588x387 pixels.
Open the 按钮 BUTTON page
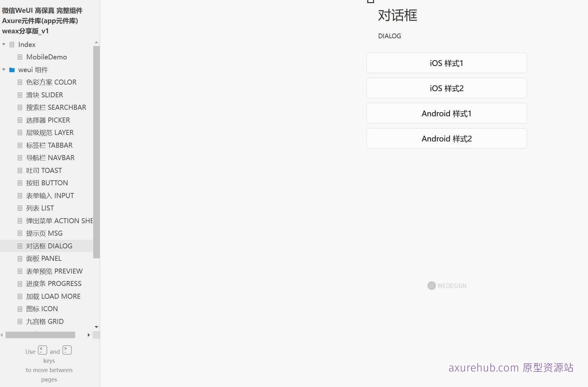click(x=47, y=183)
